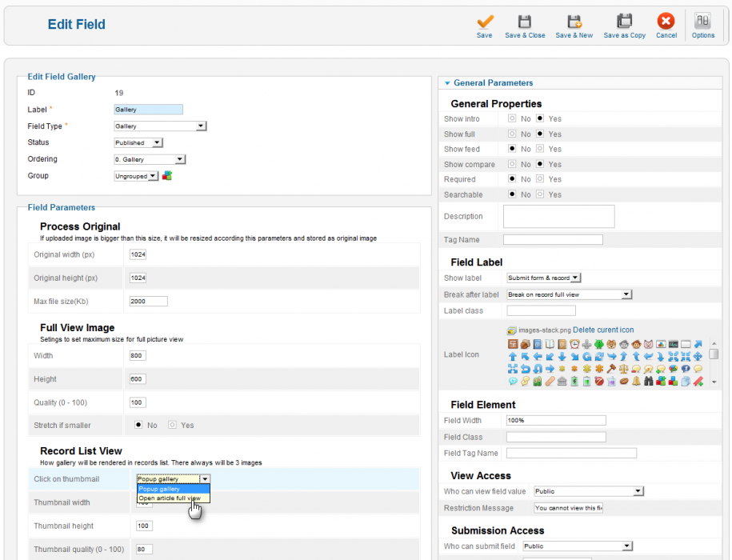
Task: Open the Field Type dropdown
Action: pos(160,126)
